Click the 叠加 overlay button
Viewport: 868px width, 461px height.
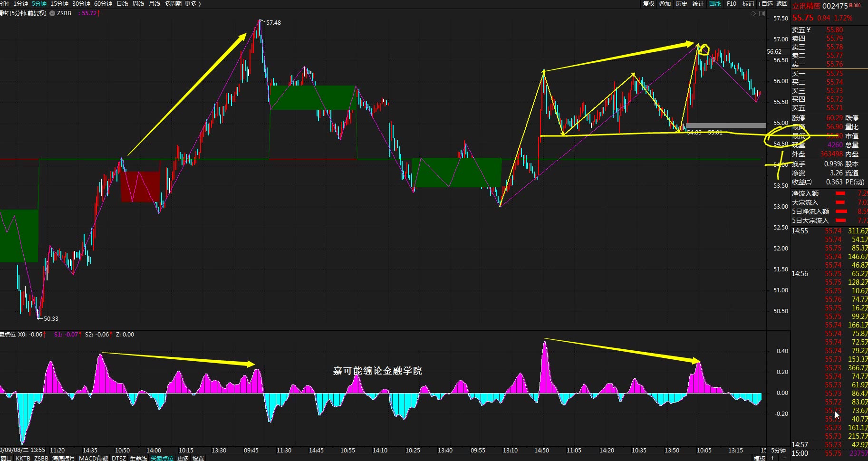click(665, 3)
